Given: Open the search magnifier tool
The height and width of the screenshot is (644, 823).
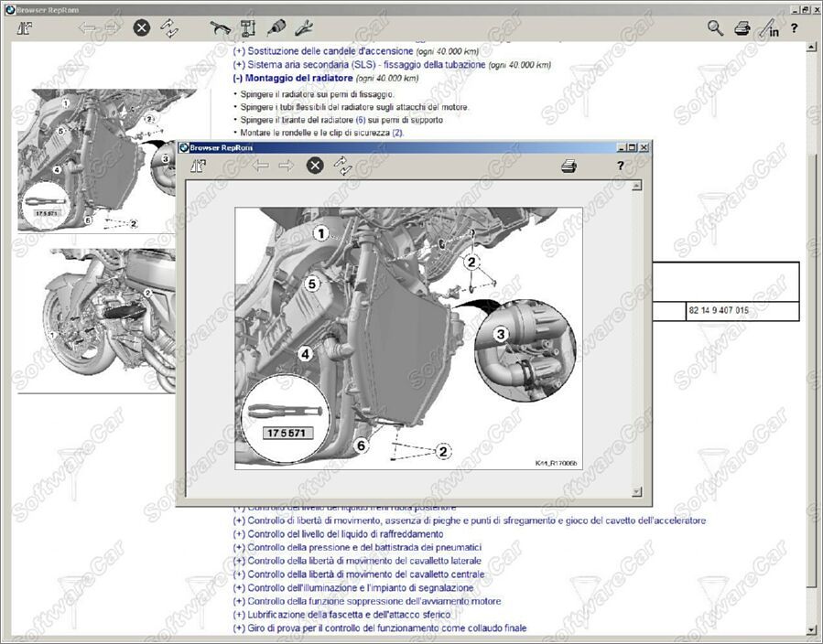Looking at the screenshot, I should pos(715,27).
